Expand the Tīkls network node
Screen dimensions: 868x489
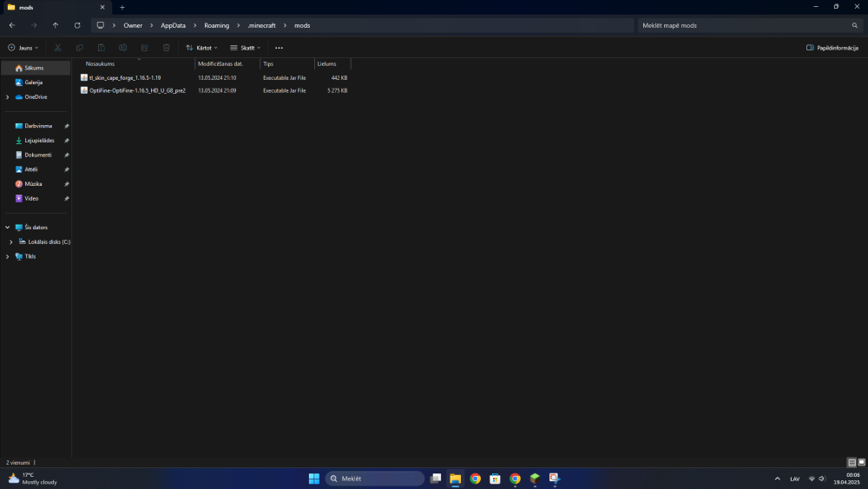(x=8, y=256)
